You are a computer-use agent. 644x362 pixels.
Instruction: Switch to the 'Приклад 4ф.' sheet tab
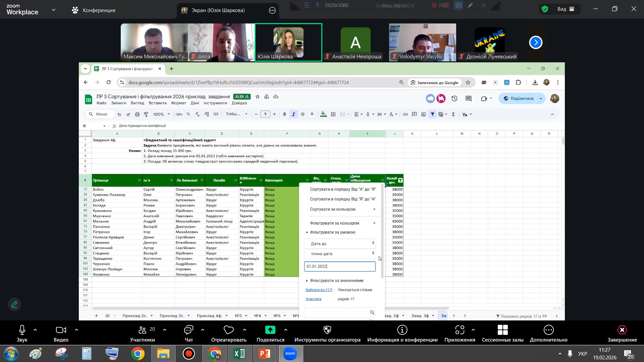point(209,316)
